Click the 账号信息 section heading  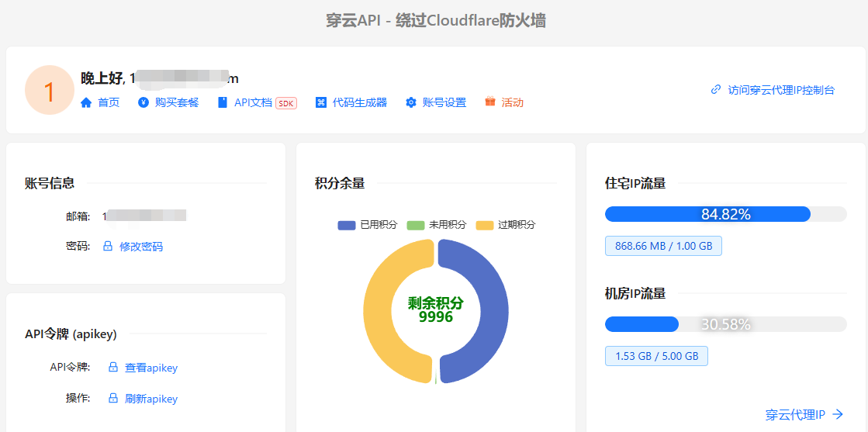click(50, 183)
